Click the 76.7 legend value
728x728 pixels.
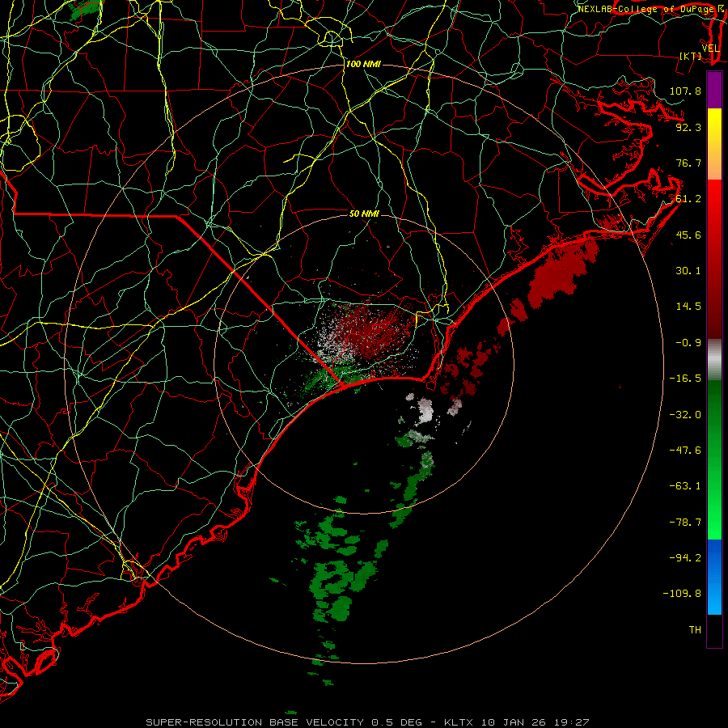click(688, 163)
